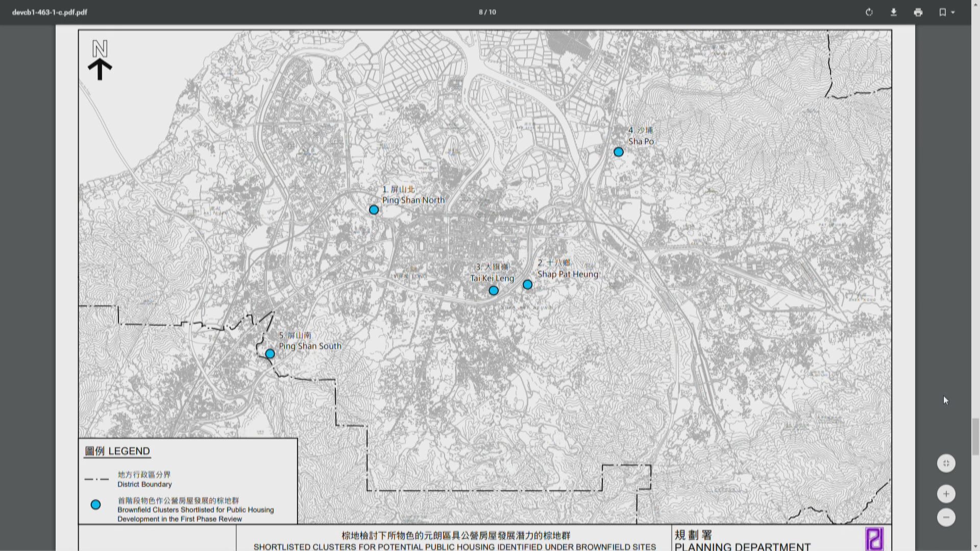Print the document
Viewport: 980px width, 551px height.
coord(918,12)
